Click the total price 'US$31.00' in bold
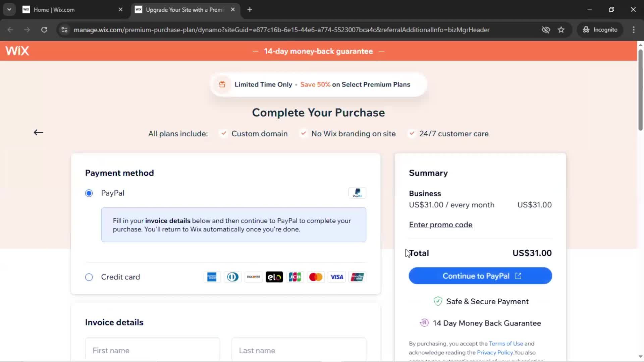This screenshot has width=644, height=362. (532, 253)
